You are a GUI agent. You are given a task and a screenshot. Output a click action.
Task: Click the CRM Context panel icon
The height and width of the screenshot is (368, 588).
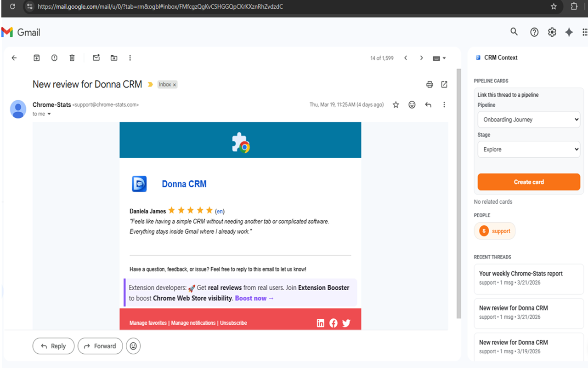[x=478, y=58]
